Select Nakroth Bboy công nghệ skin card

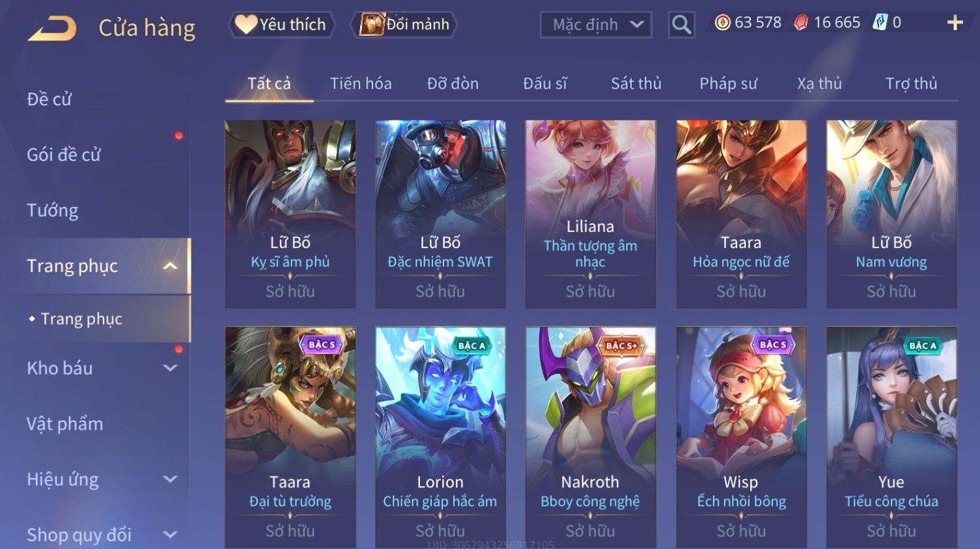coord(591,437)
